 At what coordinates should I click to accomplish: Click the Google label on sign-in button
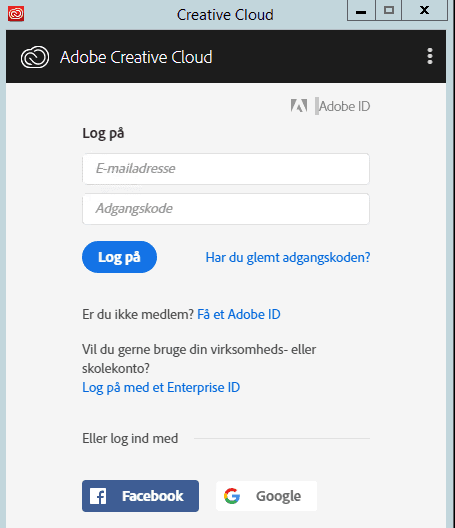click(x=279, y=496)
